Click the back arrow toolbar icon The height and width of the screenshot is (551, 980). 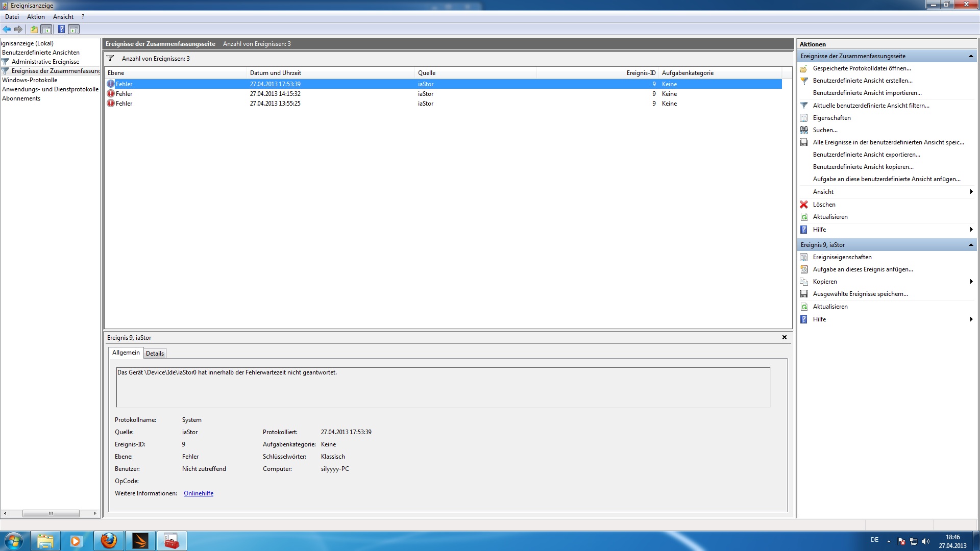7,30
